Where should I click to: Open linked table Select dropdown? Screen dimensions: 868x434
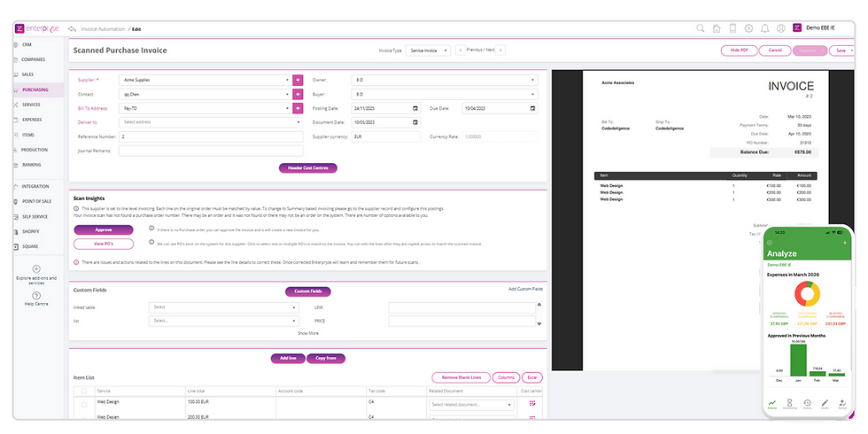pyautogui.click(x=223, y=307)
